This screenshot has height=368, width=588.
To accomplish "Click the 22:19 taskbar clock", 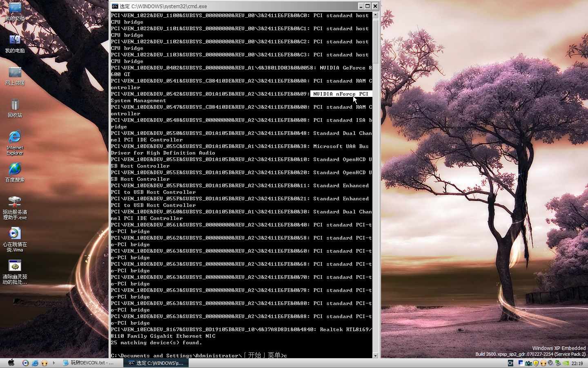I will point(577,363).
